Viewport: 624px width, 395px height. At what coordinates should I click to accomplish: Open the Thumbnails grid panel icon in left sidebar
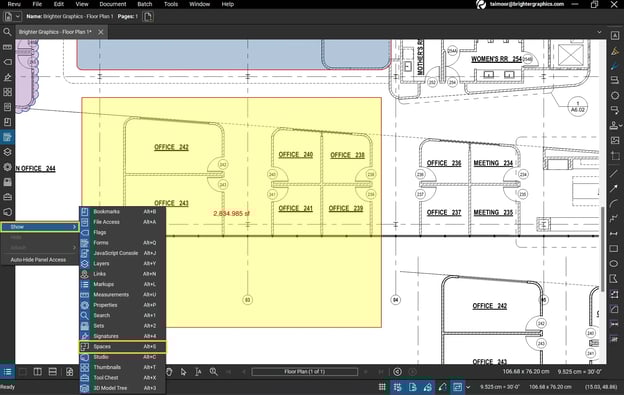pos(7,92)
